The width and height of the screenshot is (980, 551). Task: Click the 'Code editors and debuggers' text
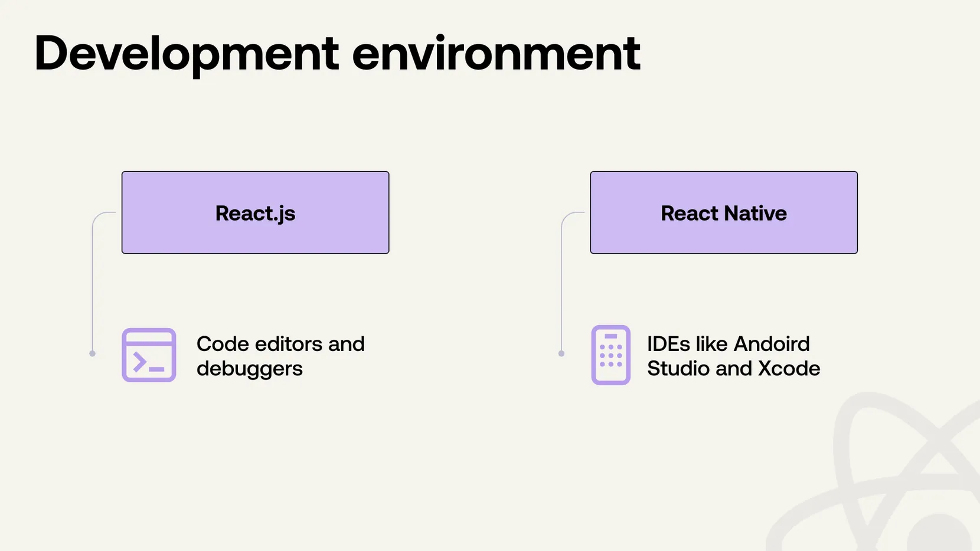click(x=280, y=356)
